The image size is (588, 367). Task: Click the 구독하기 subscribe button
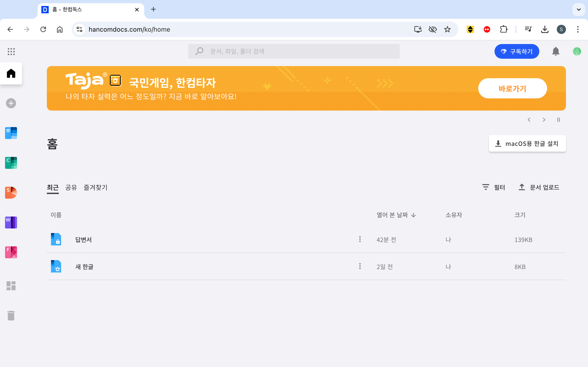pos(517,51)
